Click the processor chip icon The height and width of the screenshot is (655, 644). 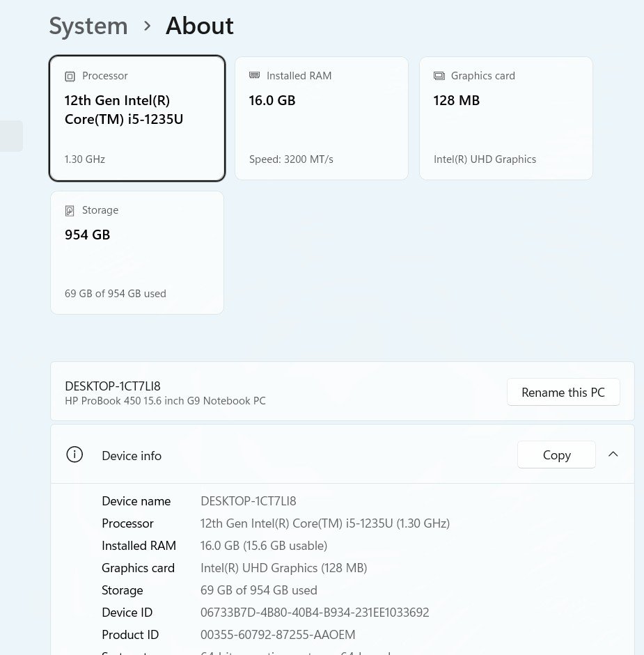pos(70,76)
